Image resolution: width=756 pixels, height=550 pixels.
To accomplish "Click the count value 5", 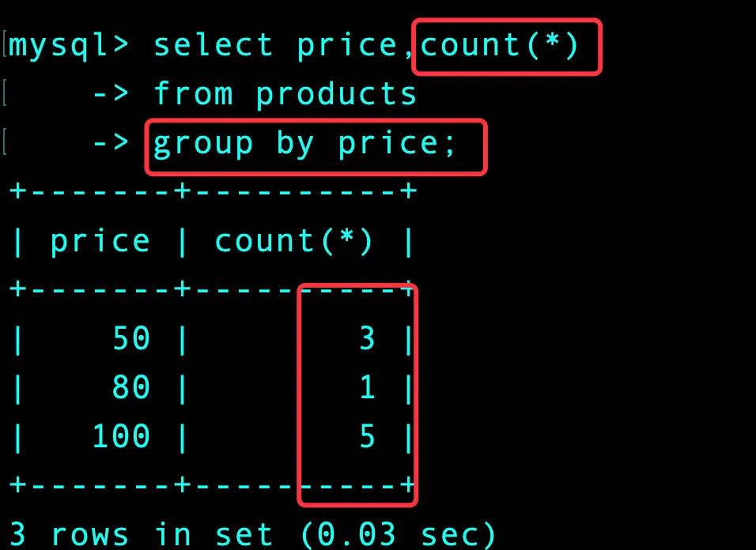I will (x=367, y=436).
